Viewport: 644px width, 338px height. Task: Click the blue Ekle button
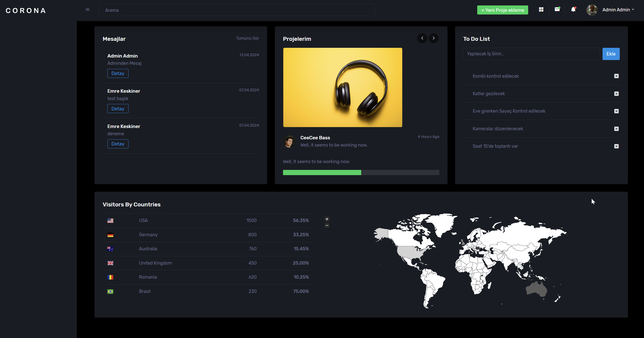611,54
